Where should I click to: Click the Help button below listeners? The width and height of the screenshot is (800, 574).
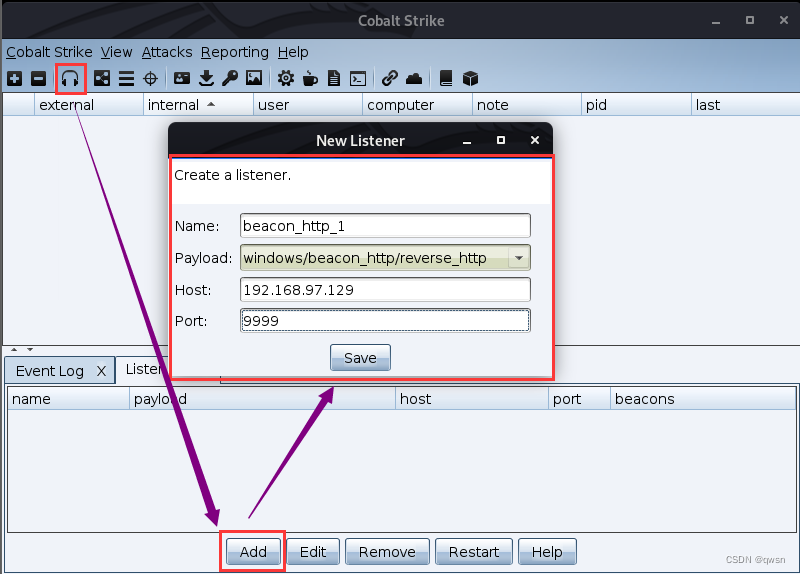click(x=547, y=552)
